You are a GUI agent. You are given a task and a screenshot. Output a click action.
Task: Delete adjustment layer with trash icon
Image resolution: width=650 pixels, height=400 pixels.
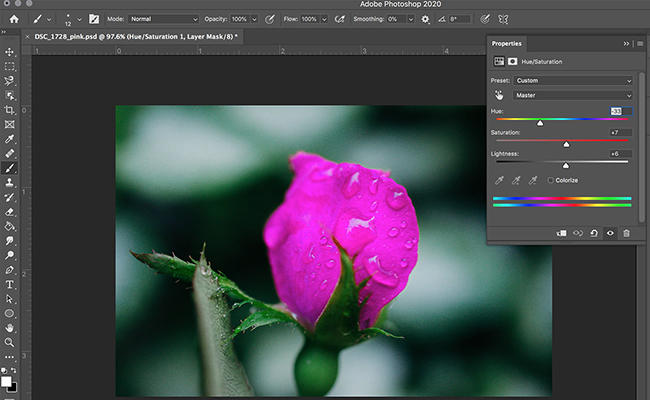(x=626, y=233)
